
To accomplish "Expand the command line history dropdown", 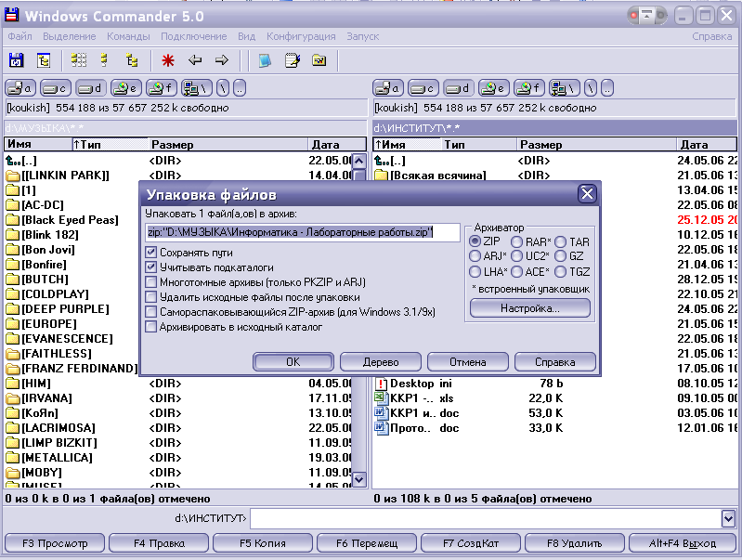I will (728, 518).
